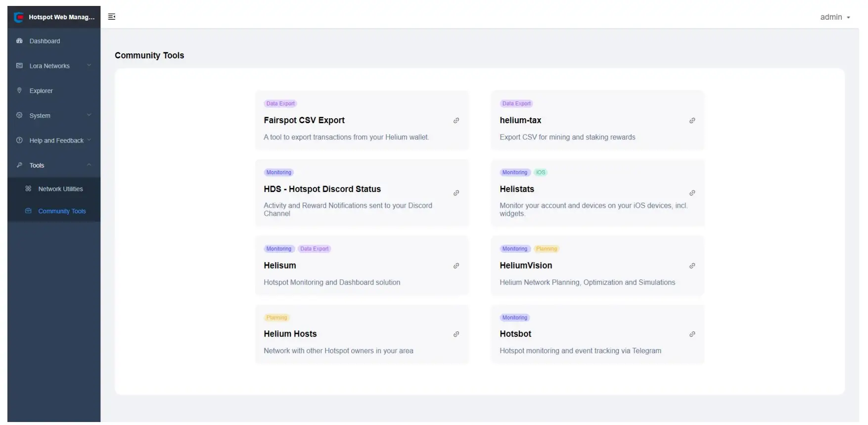
Task: Click the Monitoring tag on Hotsbot card
Action: pos(515,318)
